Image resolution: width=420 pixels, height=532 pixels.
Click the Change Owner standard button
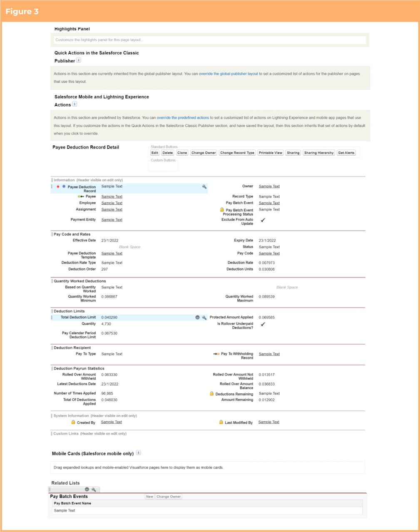[204, 153]
